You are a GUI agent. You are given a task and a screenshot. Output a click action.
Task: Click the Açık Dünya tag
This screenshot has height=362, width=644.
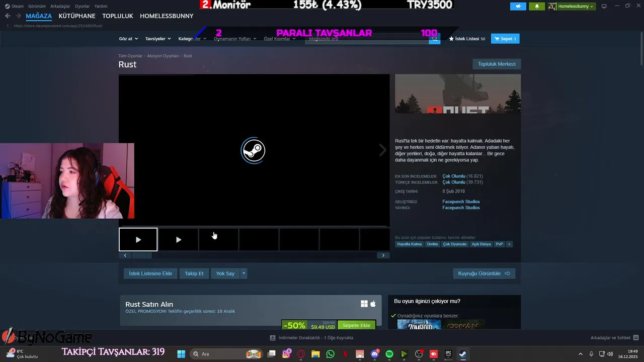point(481,244)
